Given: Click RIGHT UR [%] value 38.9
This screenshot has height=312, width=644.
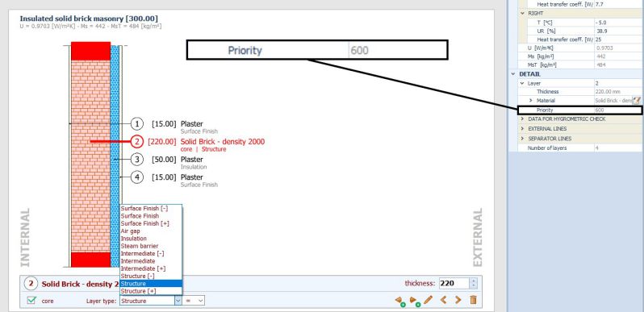Looking at the screenshot, I should pyautogui.click(x=619, y=31).
